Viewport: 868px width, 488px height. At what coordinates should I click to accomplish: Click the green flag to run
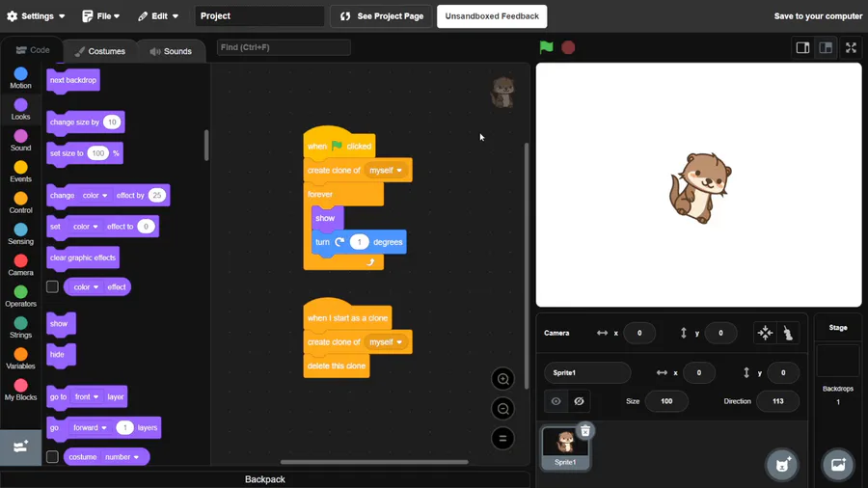tap(547, 47)
